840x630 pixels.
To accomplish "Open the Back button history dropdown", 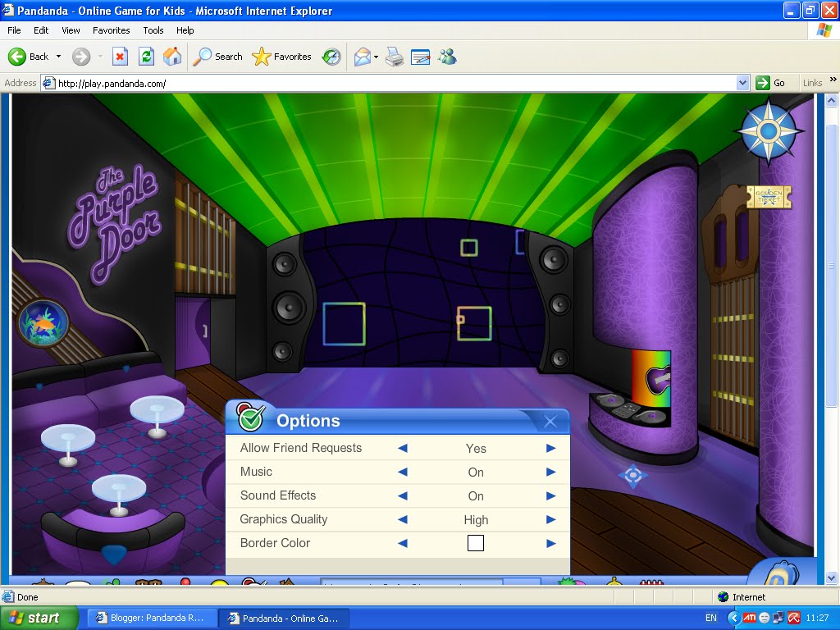I will tap(58, 57).
